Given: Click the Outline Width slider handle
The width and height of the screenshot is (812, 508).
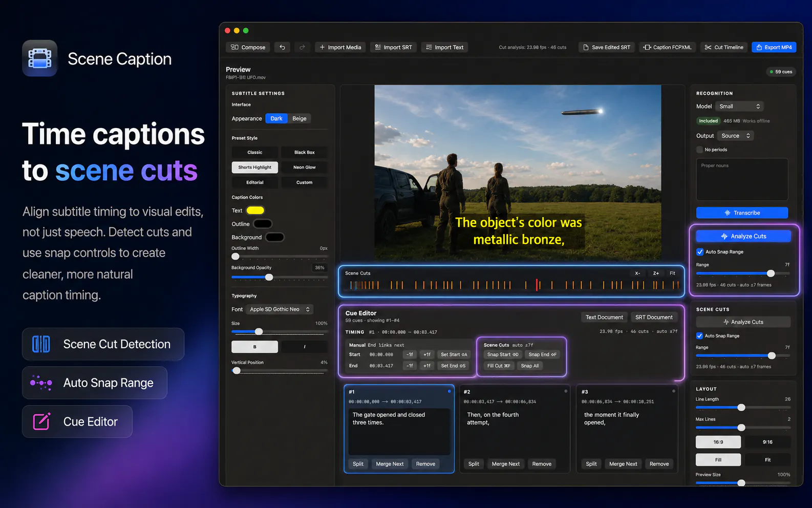Looking at the screenshot, I should (x=236, y=257).
